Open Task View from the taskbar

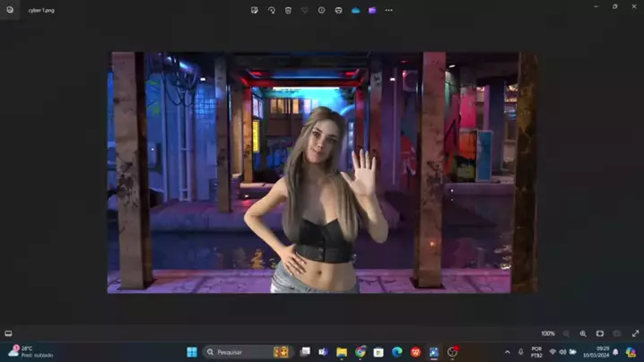tap(305, 352)
